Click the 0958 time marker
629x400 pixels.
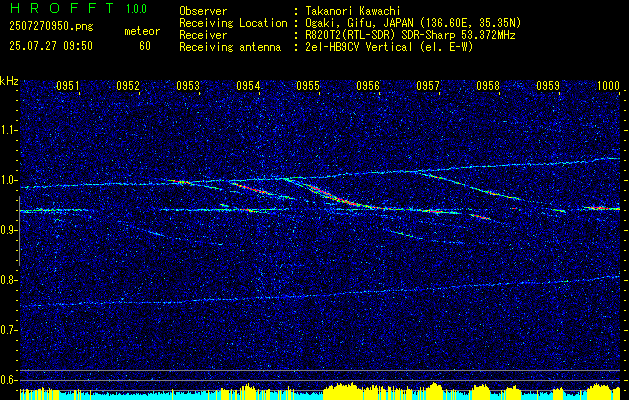tap(488, 85)
